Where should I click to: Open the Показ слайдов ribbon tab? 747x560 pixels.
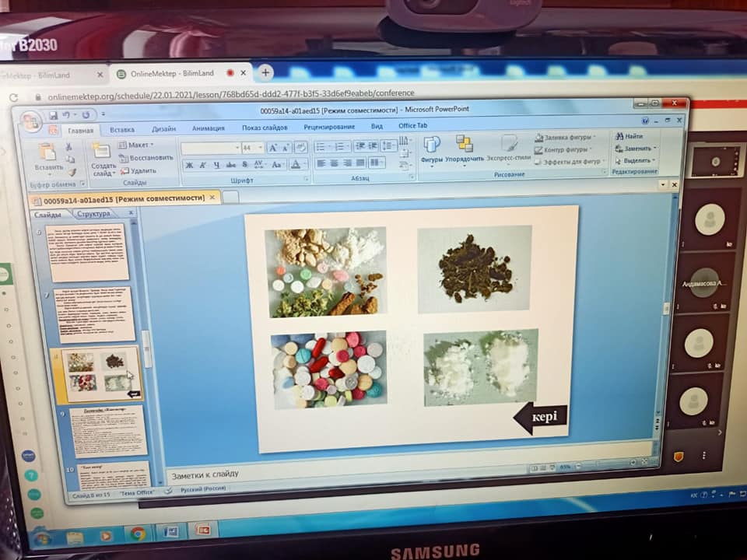[x=265, y=128]
